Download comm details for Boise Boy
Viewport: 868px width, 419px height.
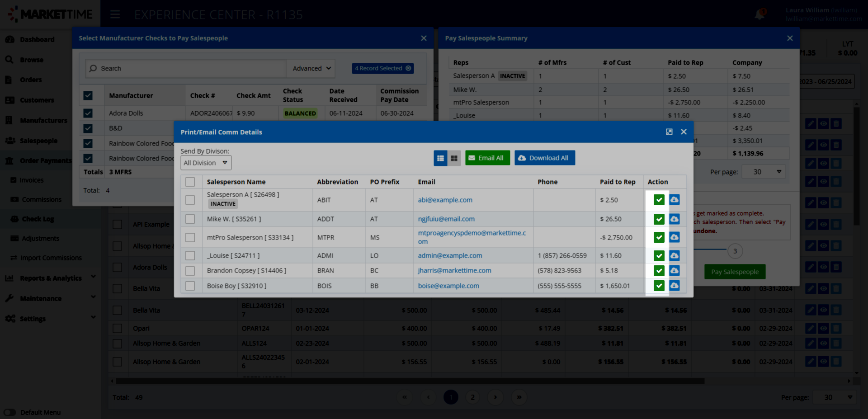tap(675, 286)
